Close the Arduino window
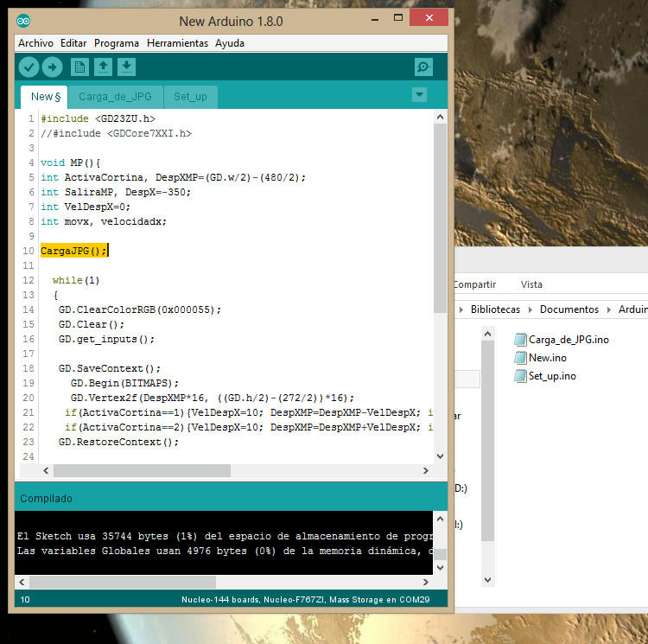 pyautogui.click(x=429, y=18)
